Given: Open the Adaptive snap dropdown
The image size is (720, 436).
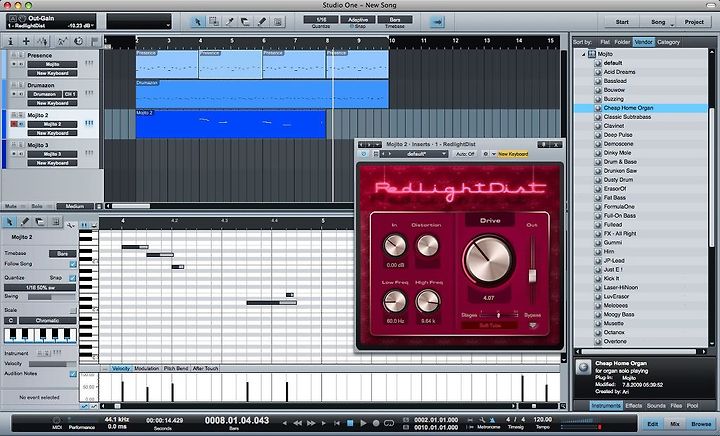Looking at the screenshot, I should 358,20.
